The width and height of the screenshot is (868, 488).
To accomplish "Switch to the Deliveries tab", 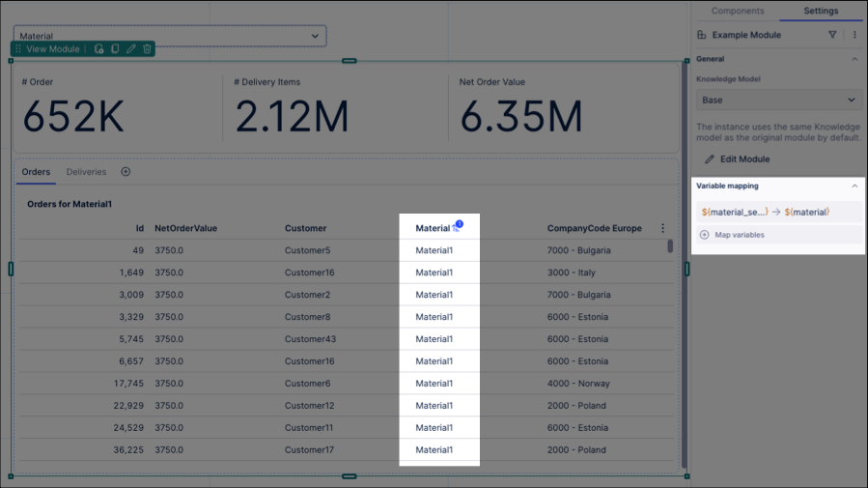I will (86, 172).
